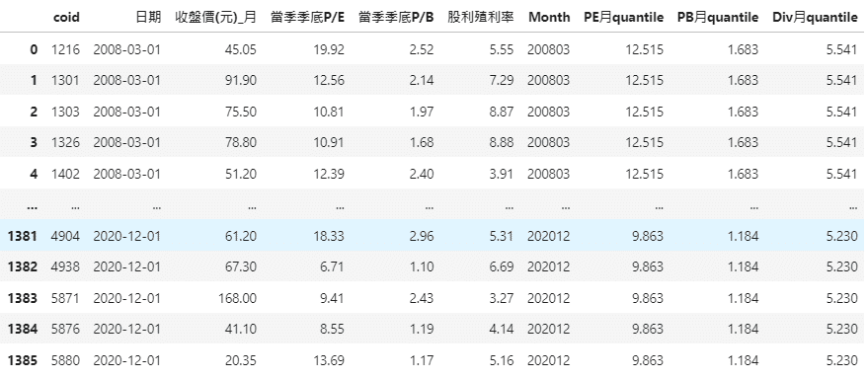Click the 日期 column header

coord(148,17)
